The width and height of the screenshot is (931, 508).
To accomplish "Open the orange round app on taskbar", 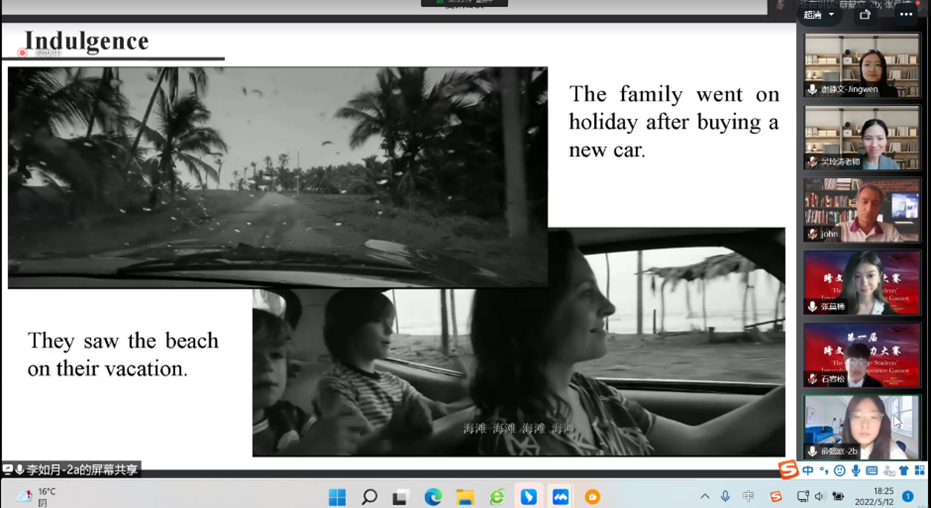I will 592,496.
